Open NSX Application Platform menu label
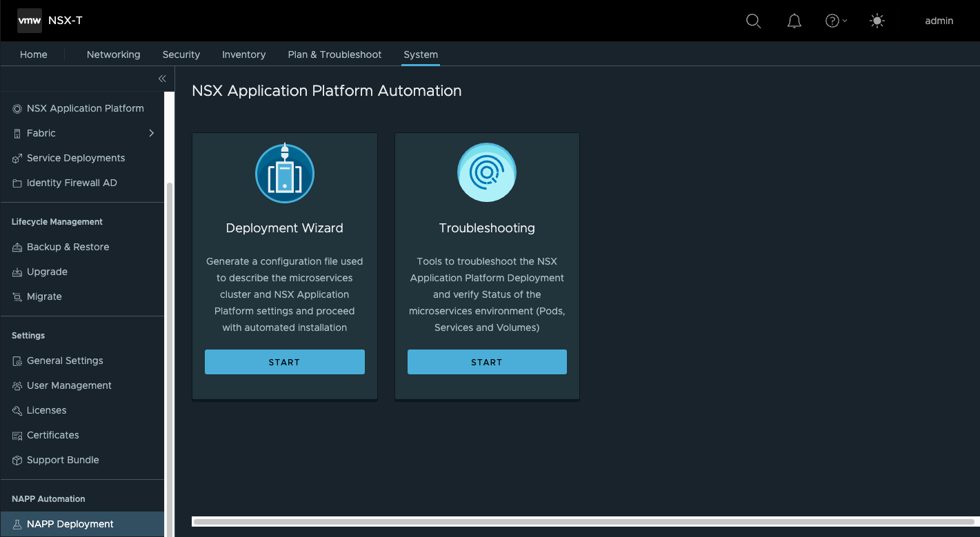The image size is (980, 537). coord(86,108)
